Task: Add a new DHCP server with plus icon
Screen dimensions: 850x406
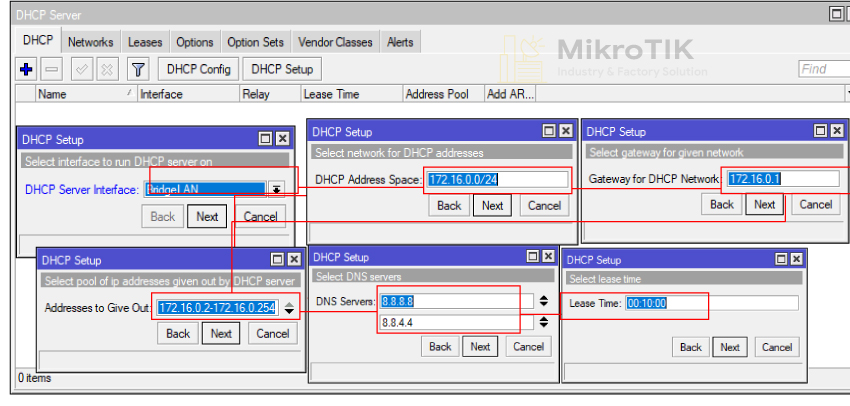Action: coord(25,69)
